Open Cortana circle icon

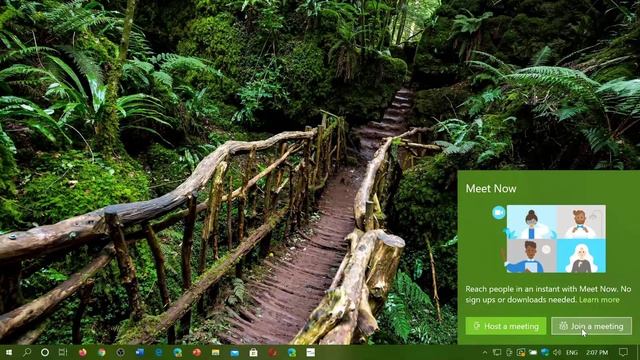click(45, 352)
